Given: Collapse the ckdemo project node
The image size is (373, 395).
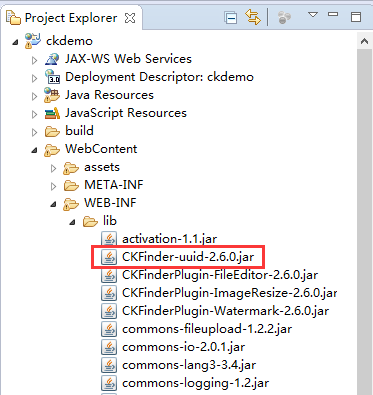Looking at the screenshot, I should click(15, 42).
